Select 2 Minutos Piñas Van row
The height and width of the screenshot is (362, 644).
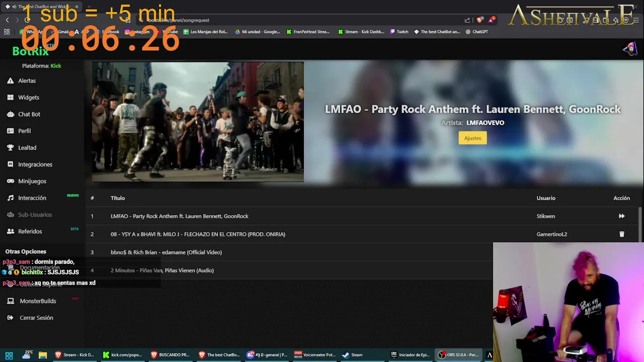click(x=162, y=270)
